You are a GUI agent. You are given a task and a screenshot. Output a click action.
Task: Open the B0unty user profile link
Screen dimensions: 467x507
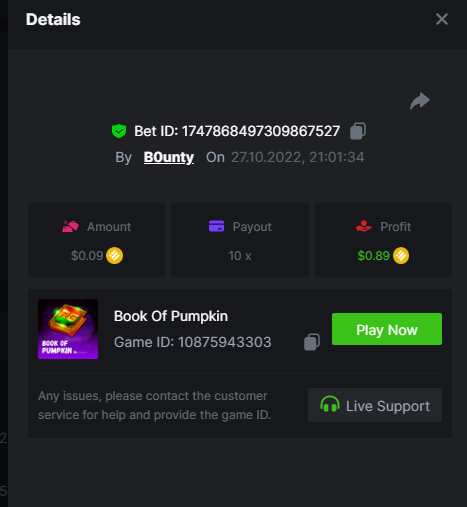[169, 157]
